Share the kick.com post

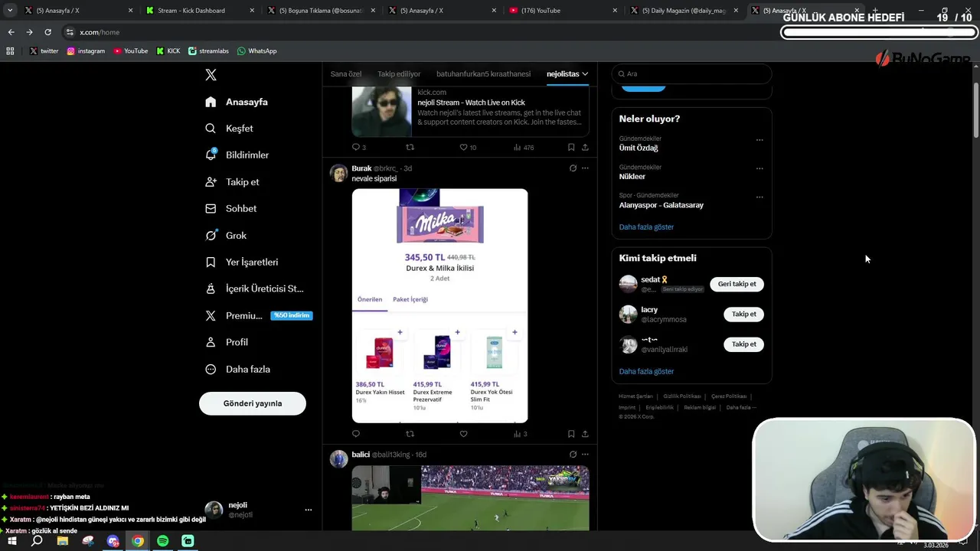coord(585,148)
